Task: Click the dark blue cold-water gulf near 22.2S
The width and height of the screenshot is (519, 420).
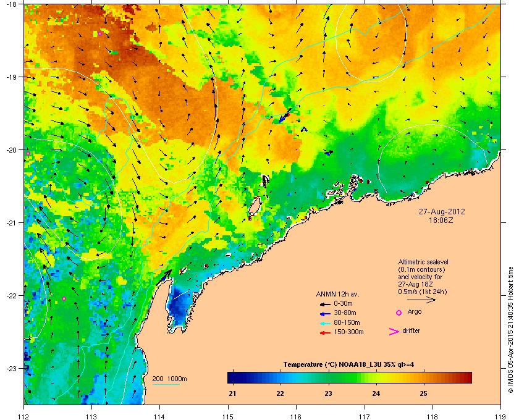Action: [179, 308]
